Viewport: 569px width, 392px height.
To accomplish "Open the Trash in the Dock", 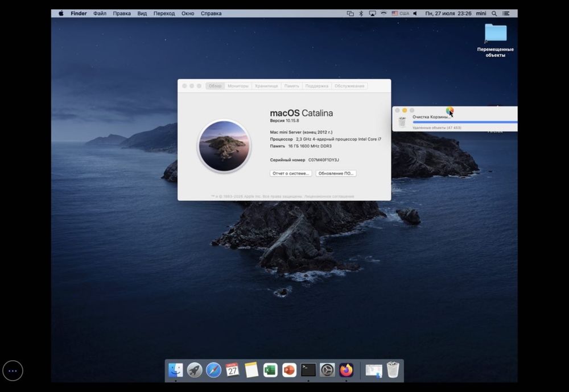I will point(393,370).
